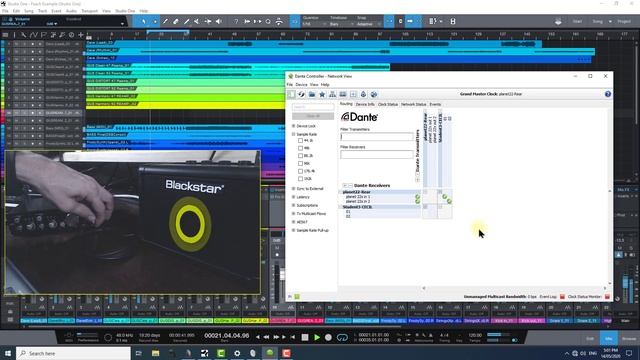640x360 pixels.
Task: Click the Stop button in transport bar
Action: point(305,338)
